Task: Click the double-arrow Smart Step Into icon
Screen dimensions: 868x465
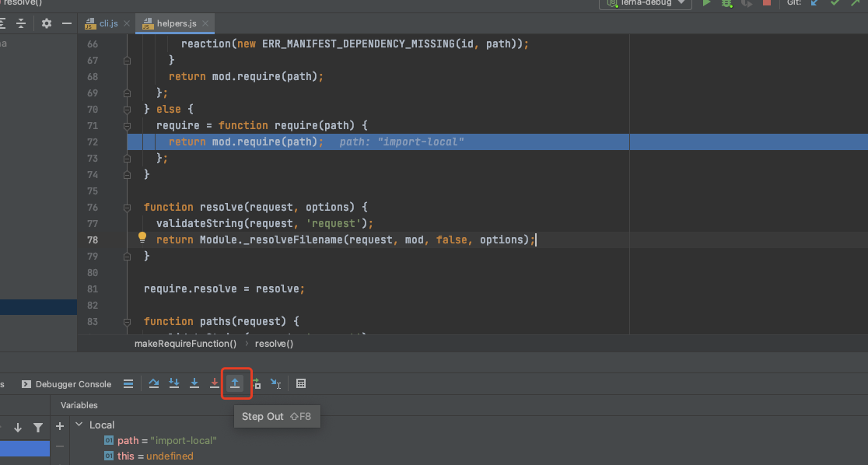Action: click(x=173, y=383)
